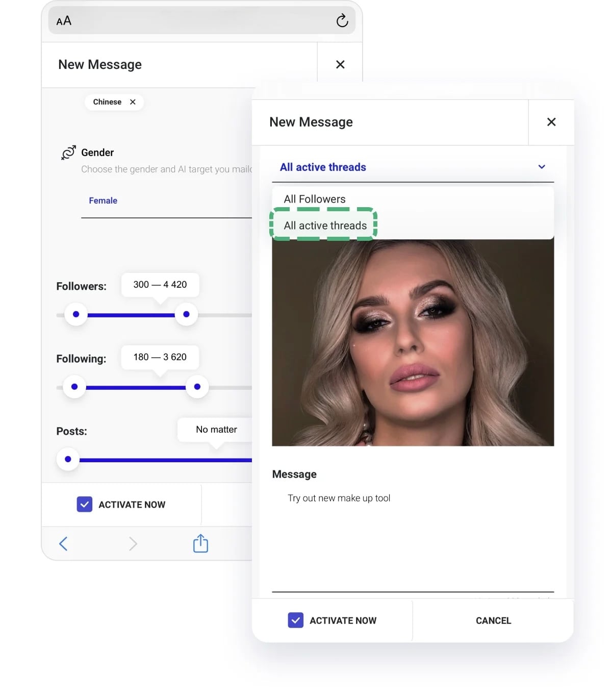Image resolution: width=612 pixels, height=700 pixels.
Task: Navigate back with the back arrow
Action: 63,544
